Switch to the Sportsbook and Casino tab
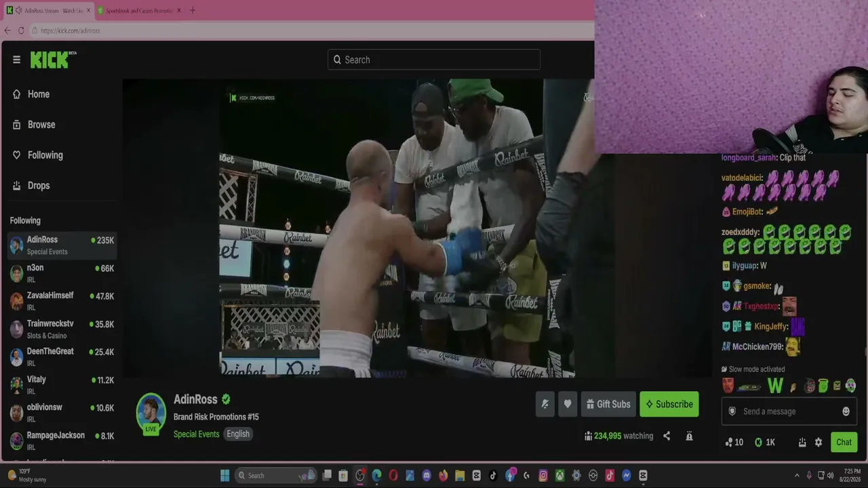Screen dimensions: 868x488 (x=138, y=11)
